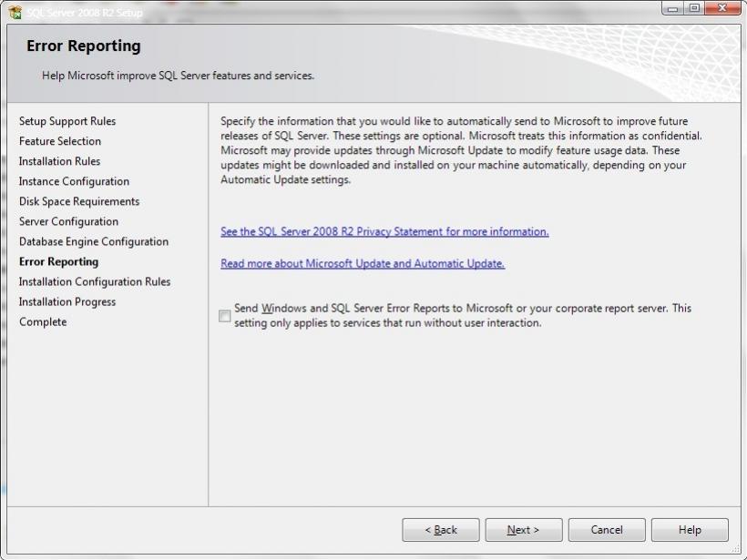Select the Disk Space Requirements step
The height and width of the screenshot is (560, 747).
79,201
